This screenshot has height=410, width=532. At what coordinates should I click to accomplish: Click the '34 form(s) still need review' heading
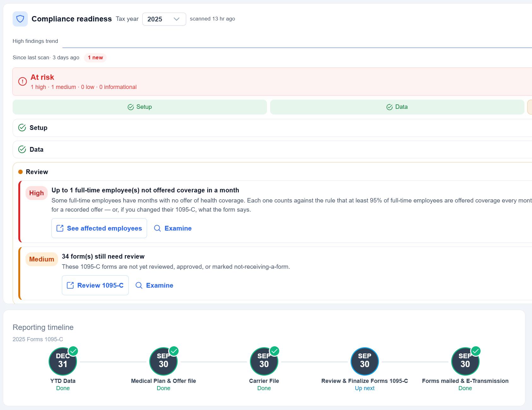coord(103,256)
